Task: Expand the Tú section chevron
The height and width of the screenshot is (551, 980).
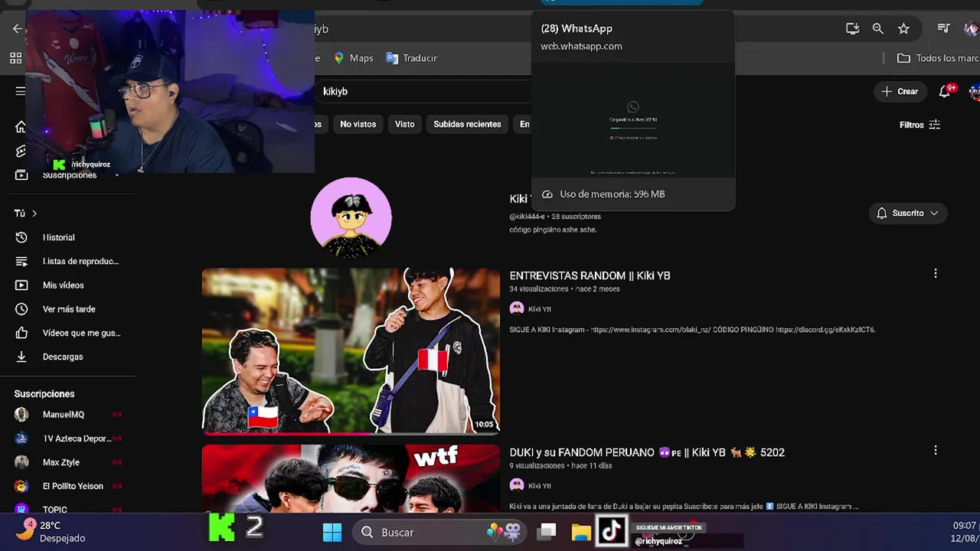Action: [34, 214]
